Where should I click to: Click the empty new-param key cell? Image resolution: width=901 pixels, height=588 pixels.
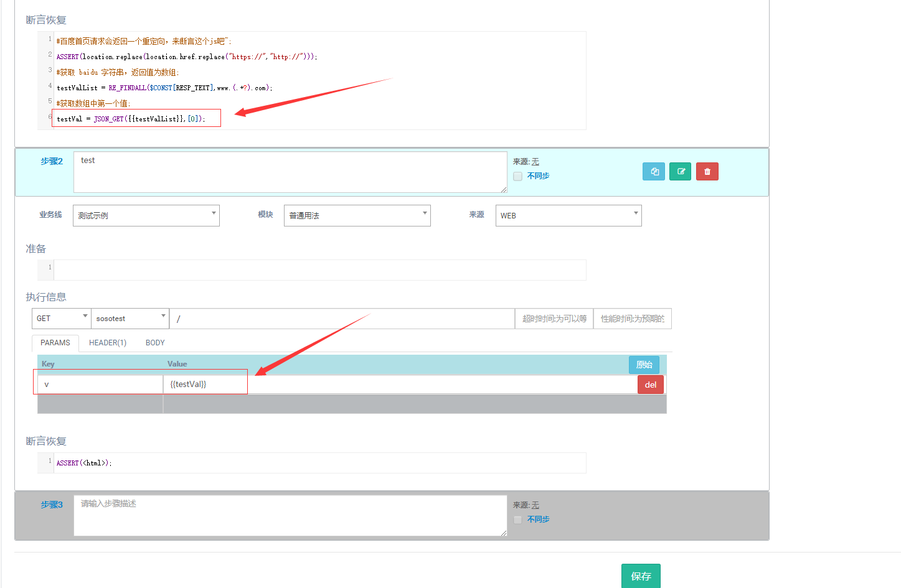coord(100,404)
